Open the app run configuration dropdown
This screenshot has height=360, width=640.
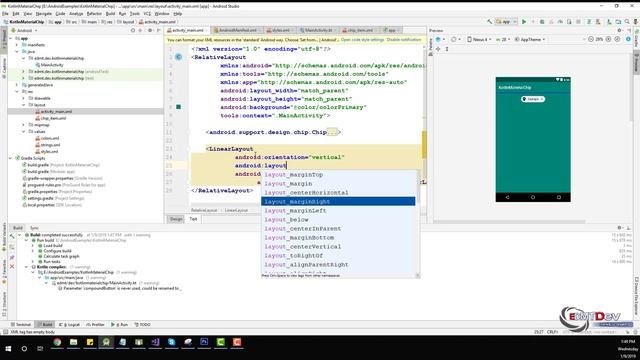[506, 22]
